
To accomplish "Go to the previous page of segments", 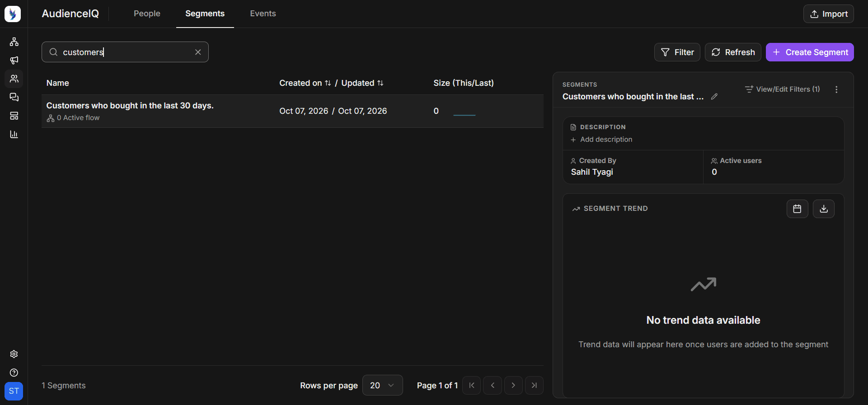I will click(x=493, y=385).
